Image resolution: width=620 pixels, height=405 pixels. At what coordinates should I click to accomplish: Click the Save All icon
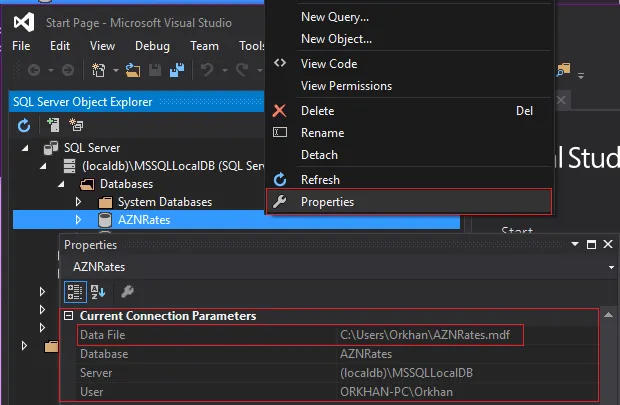[177, 70]
